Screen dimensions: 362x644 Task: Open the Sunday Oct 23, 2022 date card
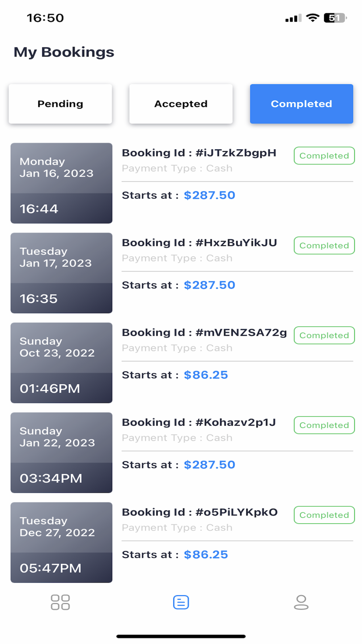62,363
